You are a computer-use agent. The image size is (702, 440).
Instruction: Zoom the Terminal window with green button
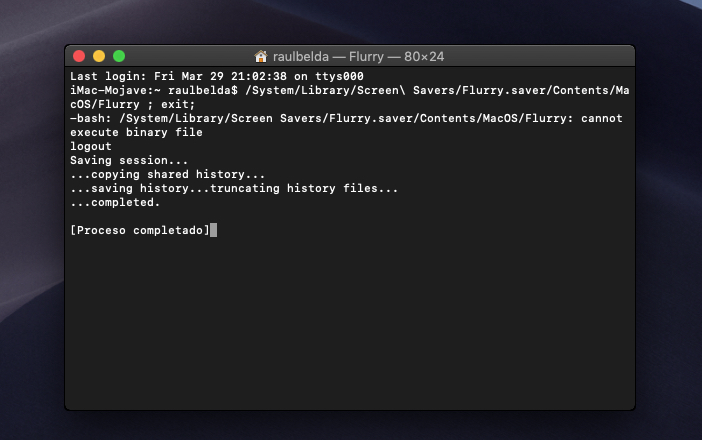[119, 56]
